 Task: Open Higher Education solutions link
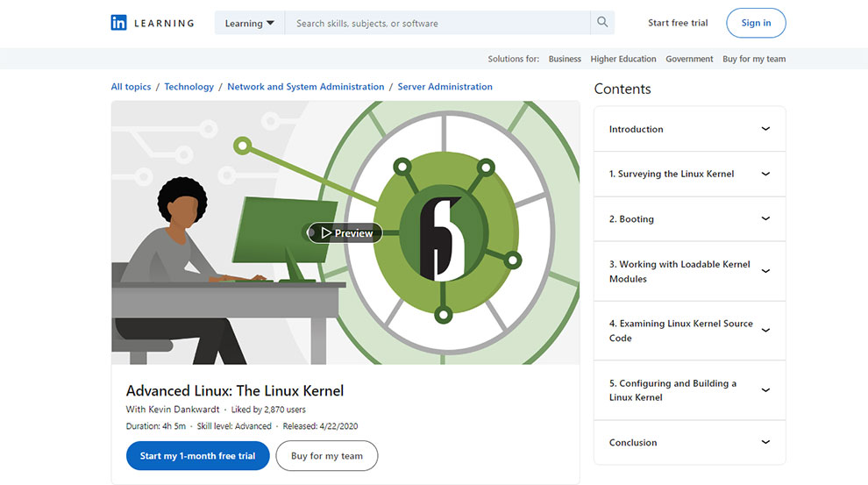pos(623,59)
